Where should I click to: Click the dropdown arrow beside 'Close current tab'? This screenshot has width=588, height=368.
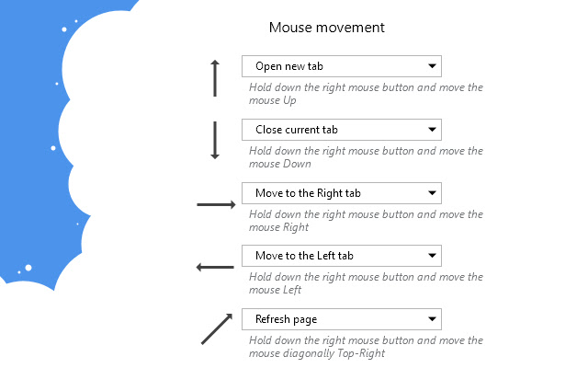pyautogui.click(x=432, y=130)
